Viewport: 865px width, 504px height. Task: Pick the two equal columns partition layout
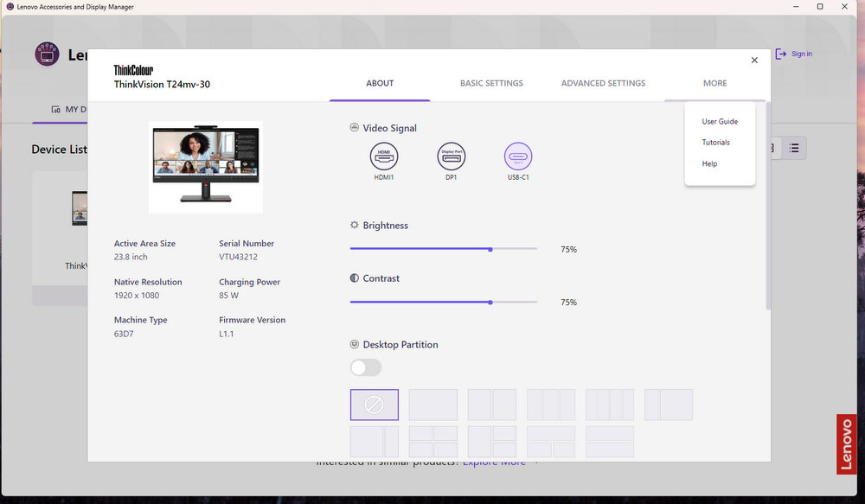[491, 405]
